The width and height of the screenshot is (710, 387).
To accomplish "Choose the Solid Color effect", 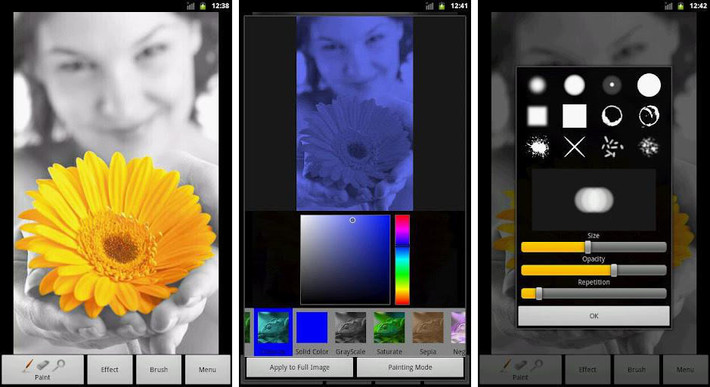I will click(x=312, y=333).
